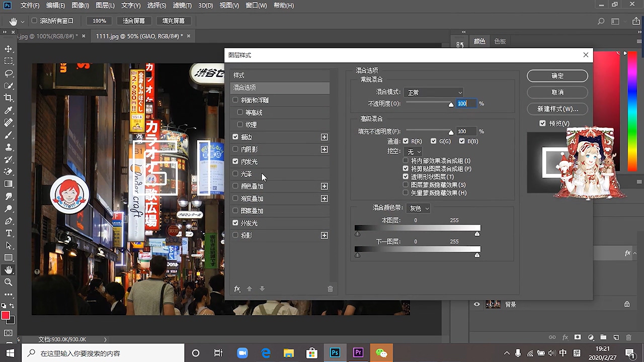Click the trash icon to delete effect

coord(330,289)
